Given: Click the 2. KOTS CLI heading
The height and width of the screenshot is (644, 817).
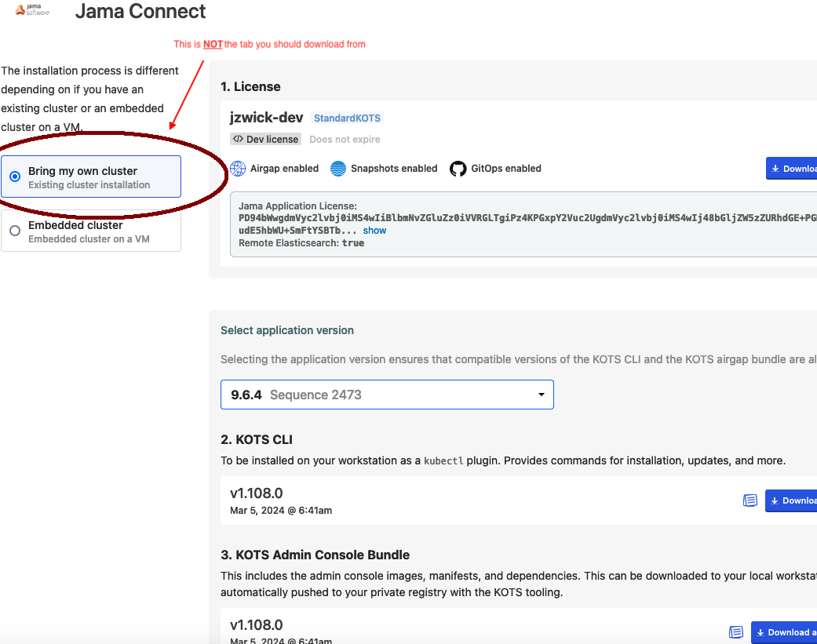Looking at the screenshot, I should (257, 440).
